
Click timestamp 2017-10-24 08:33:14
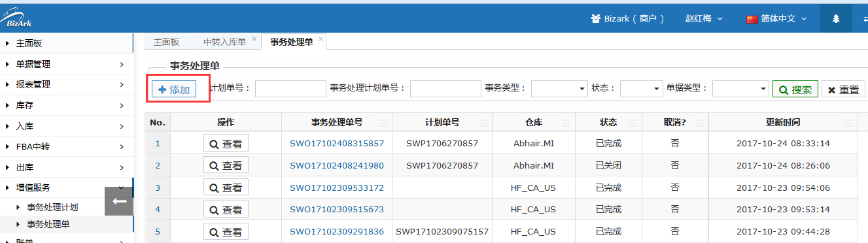coord(783,143)
